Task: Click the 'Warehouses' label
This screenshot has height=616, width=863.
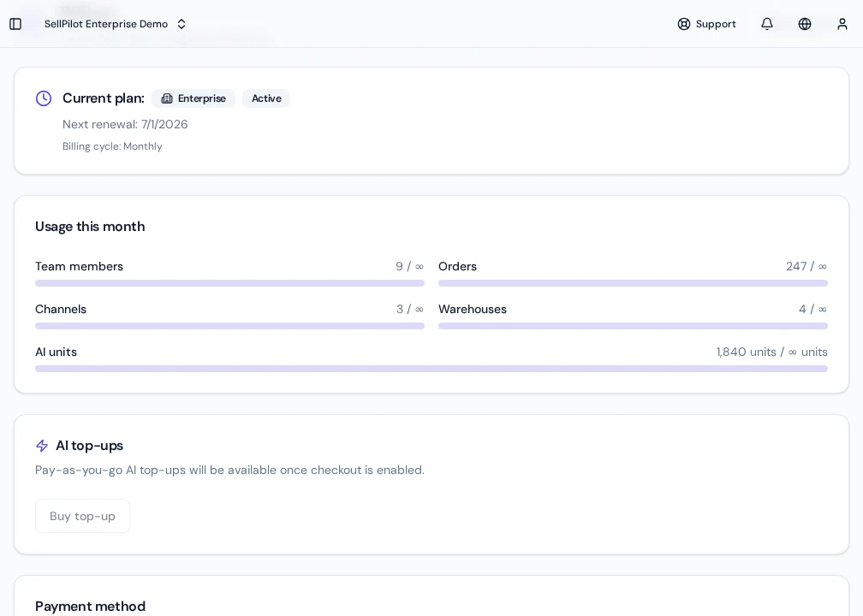Action: pos(473,309)
